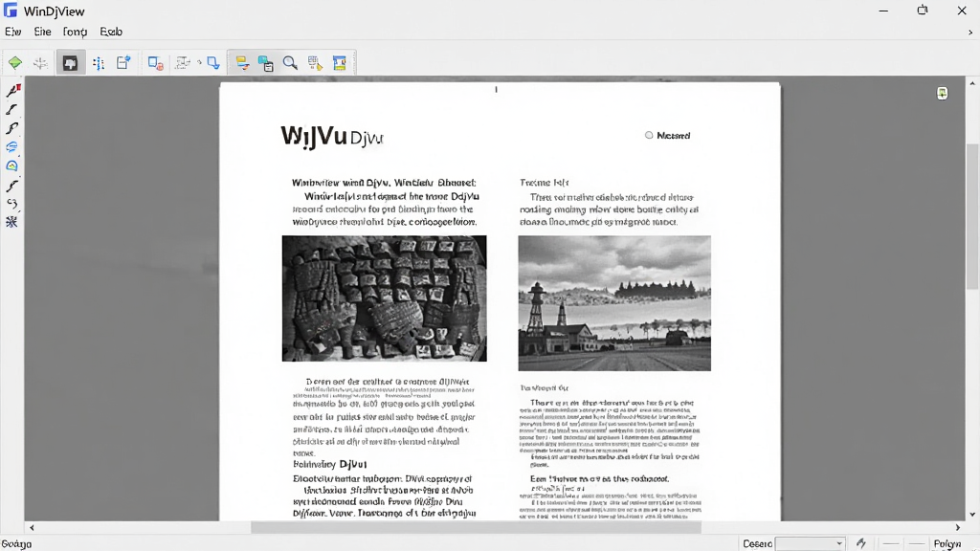The image size is (980, 551).
Task: Select the second black brush stroke tool
Action: pyautogui.click(x=11, y=109)
